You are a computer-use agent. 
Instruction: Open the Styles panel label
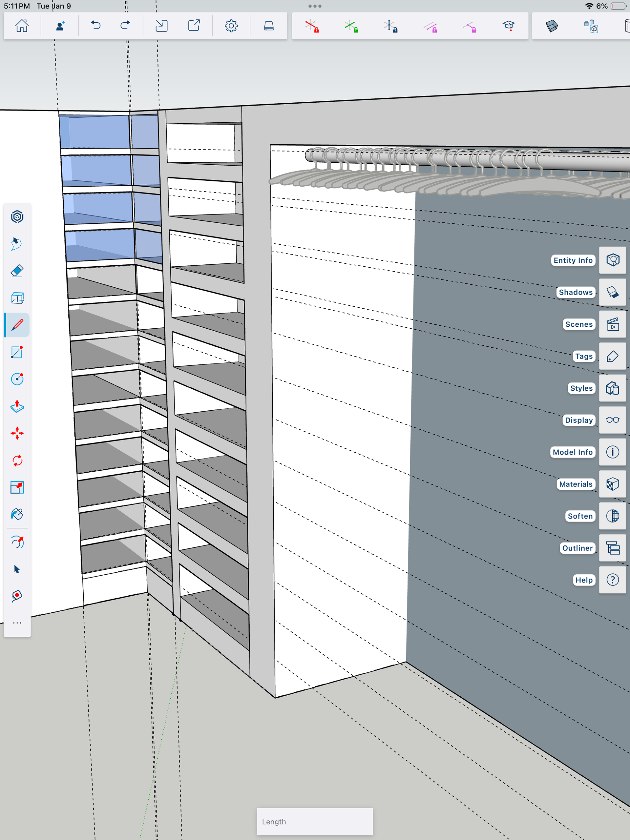tap(581, 388)
